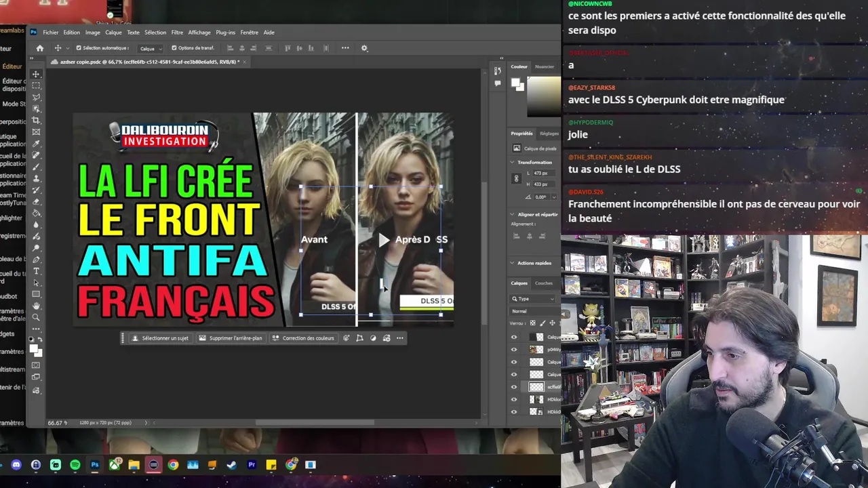
Task: Open the options bar gear settings
Action: pyautogui.click(x=364, y=48)
